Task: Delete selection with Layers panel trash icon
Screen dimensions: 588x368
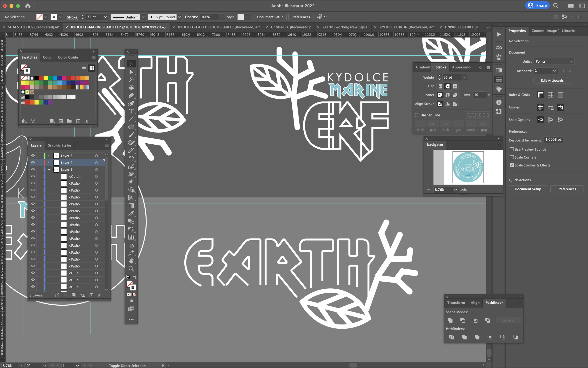Action: tap(99, 295)
